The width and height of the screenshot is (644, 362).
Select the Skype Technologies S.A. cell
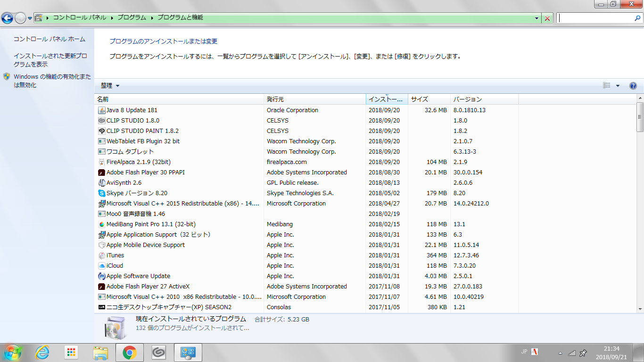coord(300,193)
